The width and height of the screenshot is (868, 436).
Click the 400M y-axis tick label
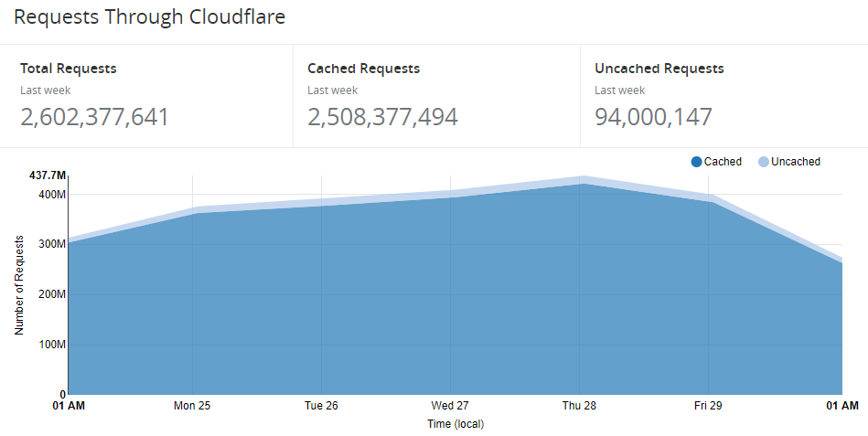click(x=51, y=195)
